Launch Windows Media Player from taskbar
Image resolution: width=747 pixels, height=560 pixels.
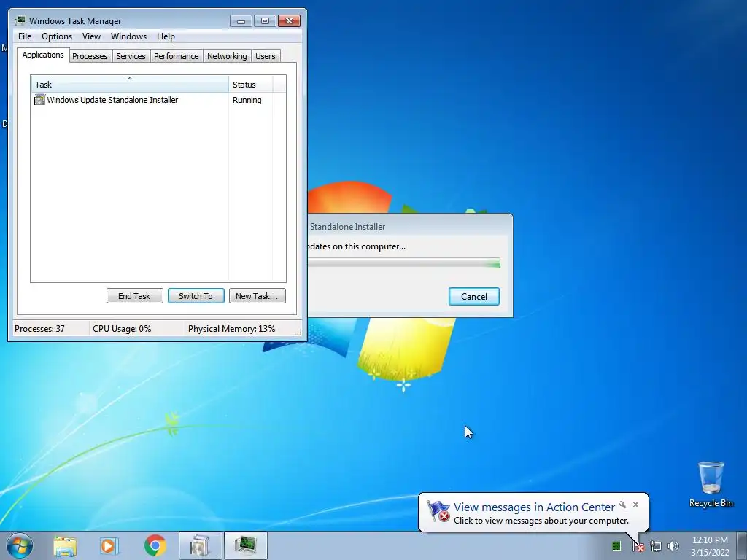[109, 545]
